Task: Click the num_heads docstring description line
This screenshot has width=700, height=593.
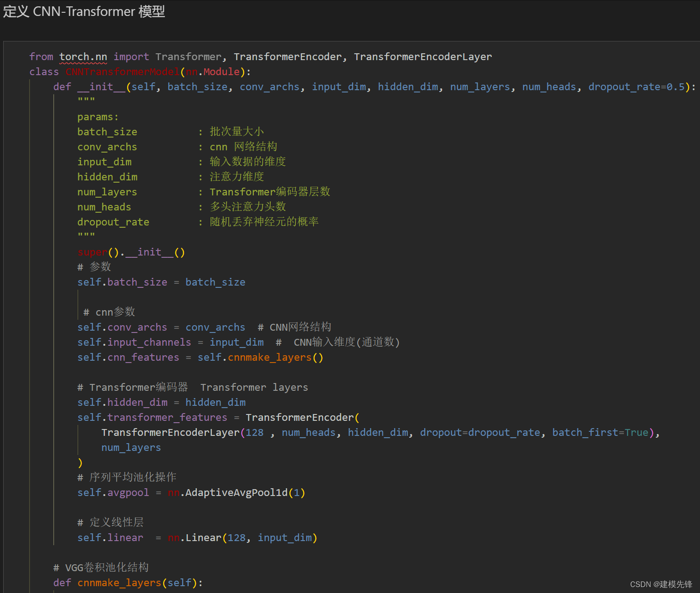Action: coord(247,207)
